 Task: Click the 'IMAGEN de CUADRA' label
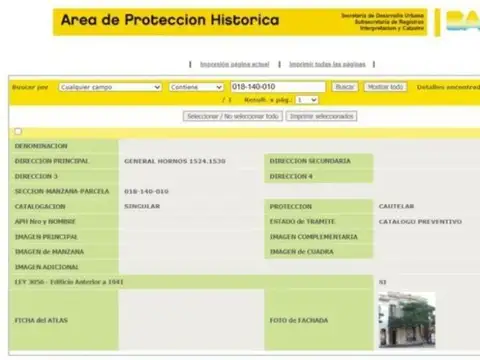point(302,252)
